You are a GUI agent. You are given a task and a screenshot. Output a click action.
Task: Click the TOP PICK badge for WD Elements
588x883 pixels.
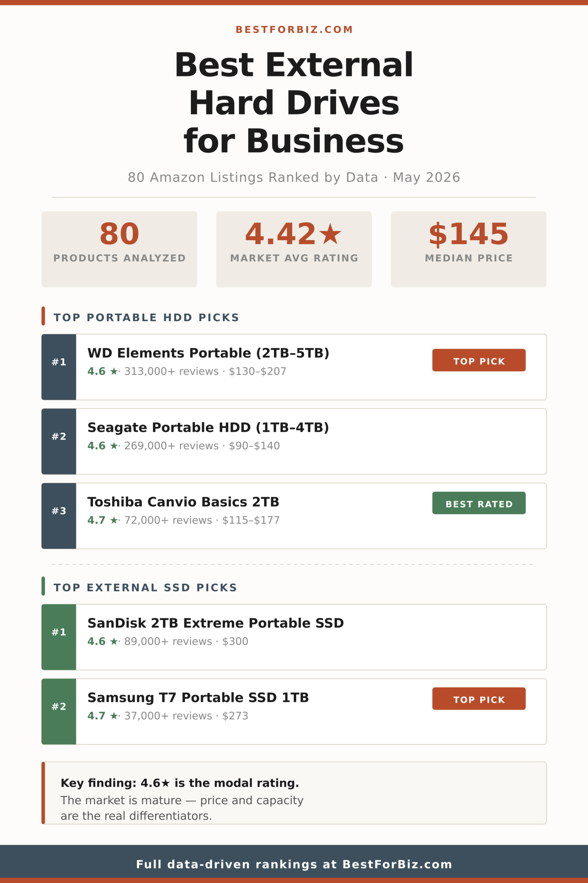[x=479, y=360]
